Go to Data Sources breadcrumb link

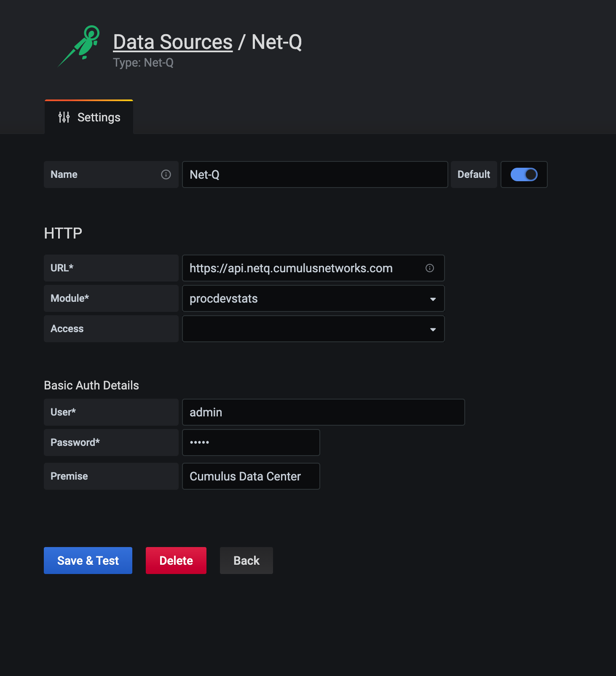(x=173, y=42)
